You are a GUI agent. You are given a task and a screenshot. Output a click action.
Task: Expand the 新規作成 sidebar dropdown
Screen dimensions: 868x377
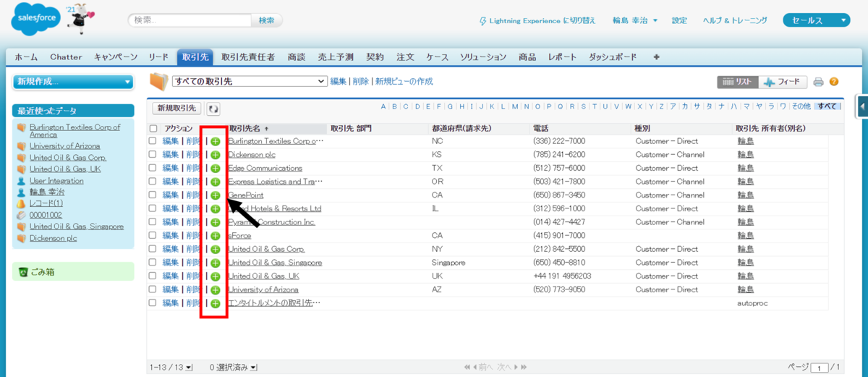click(x=73, y=82)
